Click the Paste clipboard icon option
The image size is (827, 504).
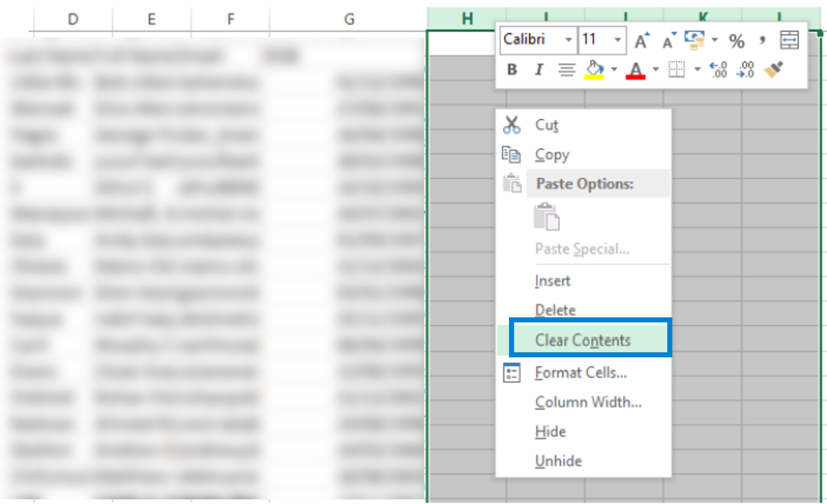[x=546, y=217]
